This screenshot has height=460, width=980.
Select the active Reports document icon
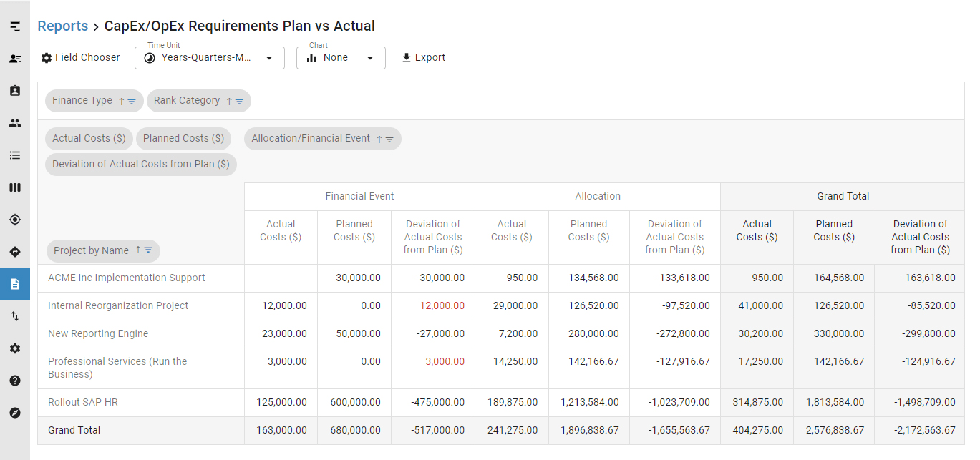[15, 284]
